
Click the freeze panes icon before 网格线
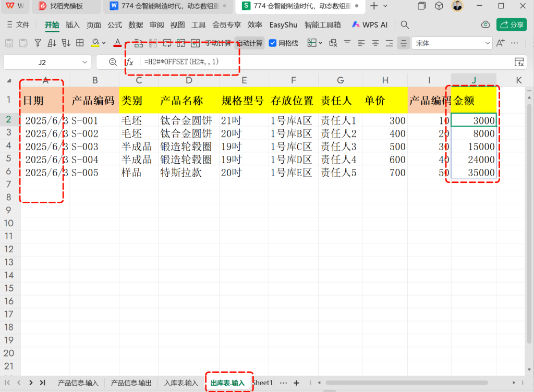coord(195,43)
